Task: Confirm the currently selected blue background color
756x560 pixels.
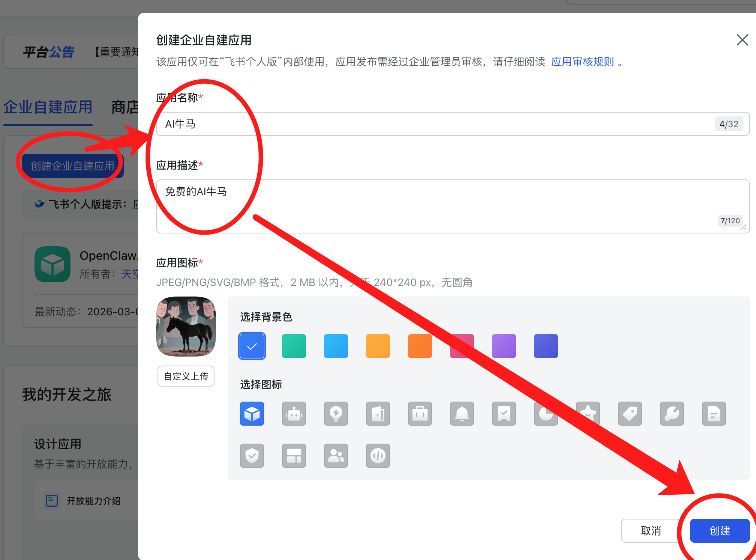Action: (252, 346)
